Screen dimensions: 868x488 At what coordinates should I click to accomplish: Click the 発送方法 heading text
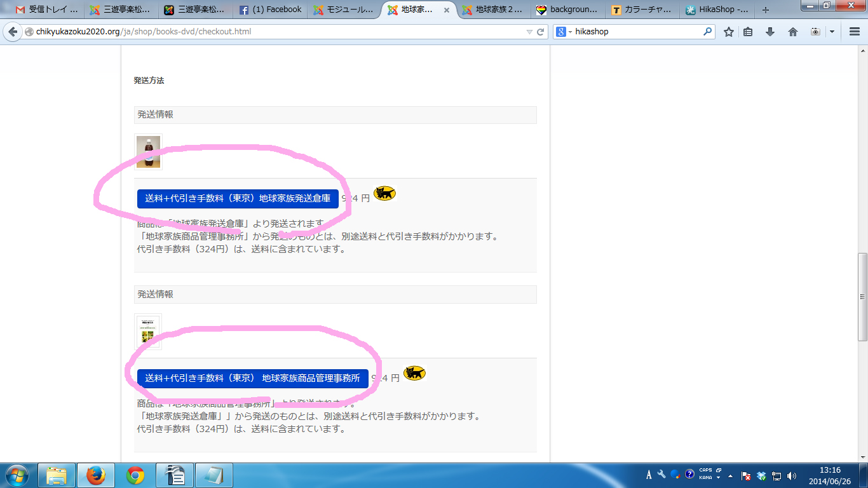click(149, 81)
